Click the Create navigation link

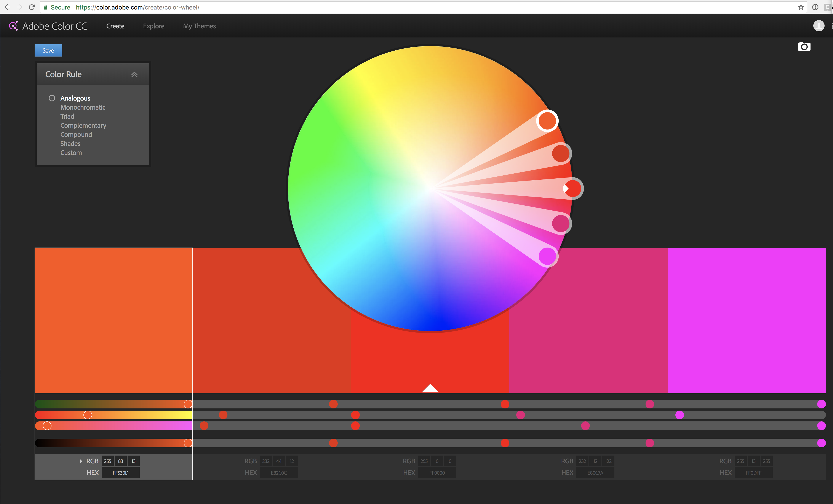tap(115, 26)
